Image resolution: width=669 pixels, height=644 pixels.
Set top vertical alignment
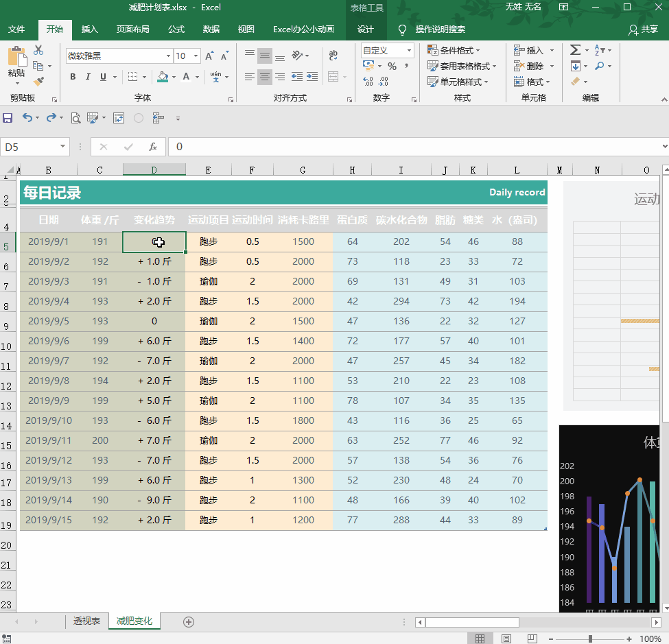point(250,55)
